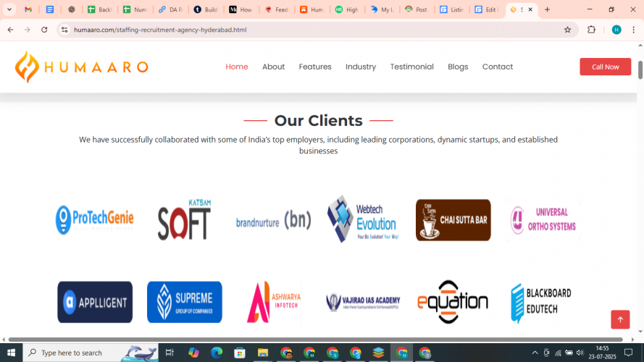The height and width of the screenshot is (362, 644).
Task: Click the ProTechGenie client logo
Action: click(x=95, y=219)
